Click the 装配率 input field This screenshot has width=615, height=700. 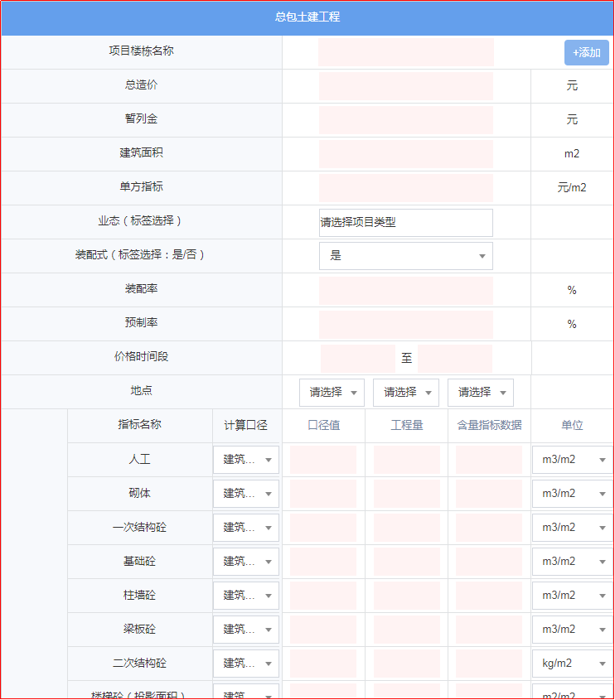[x=406, y=291]
